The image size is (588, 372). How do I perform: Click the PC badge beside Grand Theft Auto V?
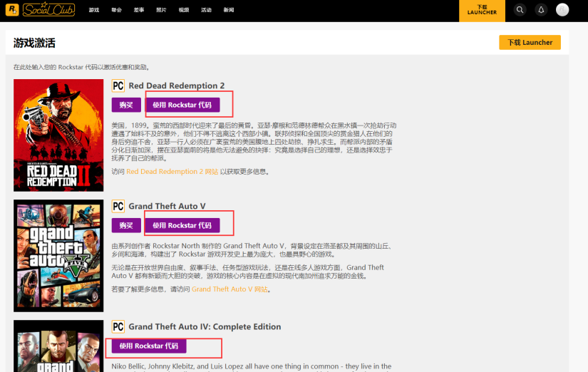coord(118,206)
